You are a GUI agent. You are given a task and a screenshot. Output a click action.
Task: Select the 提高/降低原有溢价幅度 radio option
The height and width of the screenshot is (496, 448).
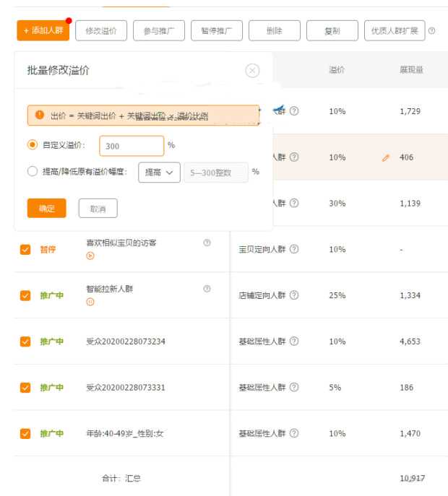coord(33,172)
